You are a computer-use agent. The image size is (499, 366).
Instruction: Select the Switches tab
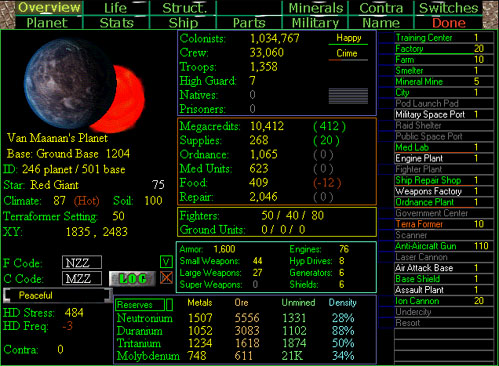[448, 8]
